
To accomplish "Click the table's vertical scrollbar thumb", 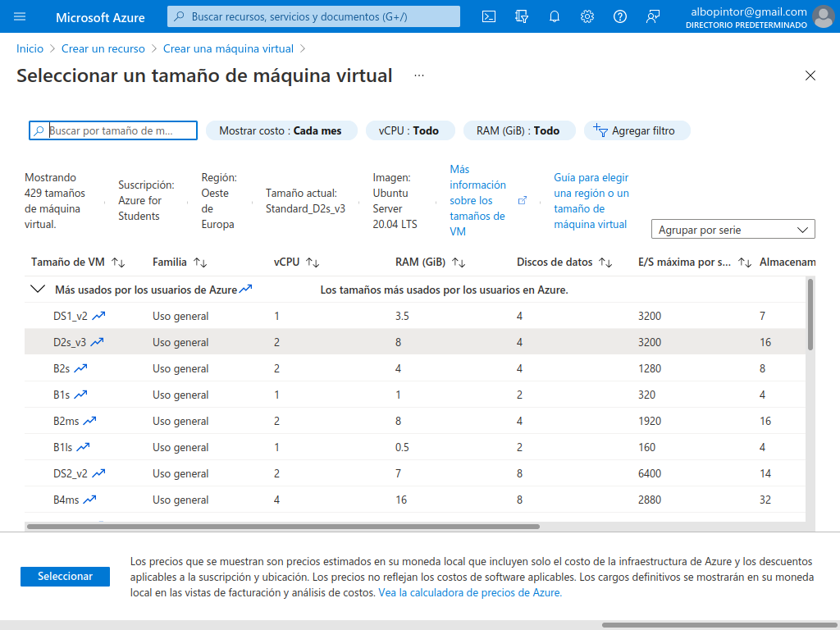I will tap(810, 315).
